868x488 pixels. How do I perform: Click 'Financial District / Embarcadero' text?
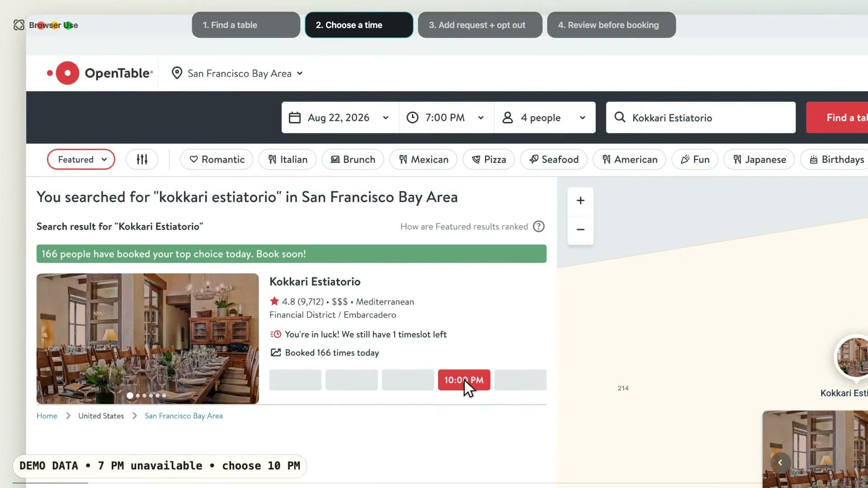coord(333,314)
